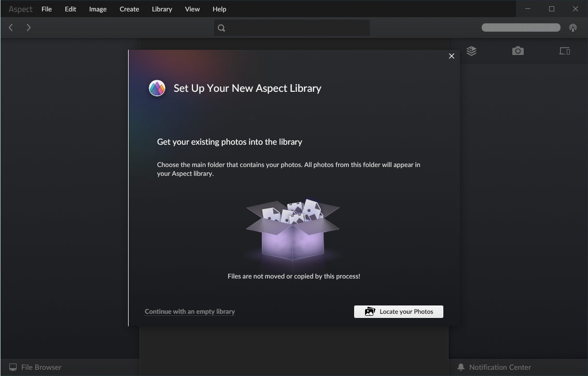This screenshot has width=588, height=376.
Task: Click the Aspect logo in dialog header
Action: coord(157,88)
